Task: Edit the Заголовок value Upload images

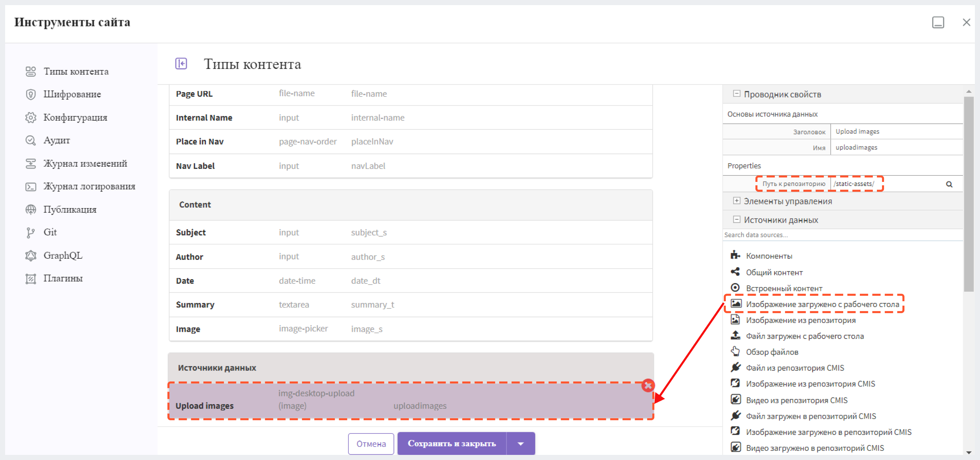Action: click(x=896, y=132)
